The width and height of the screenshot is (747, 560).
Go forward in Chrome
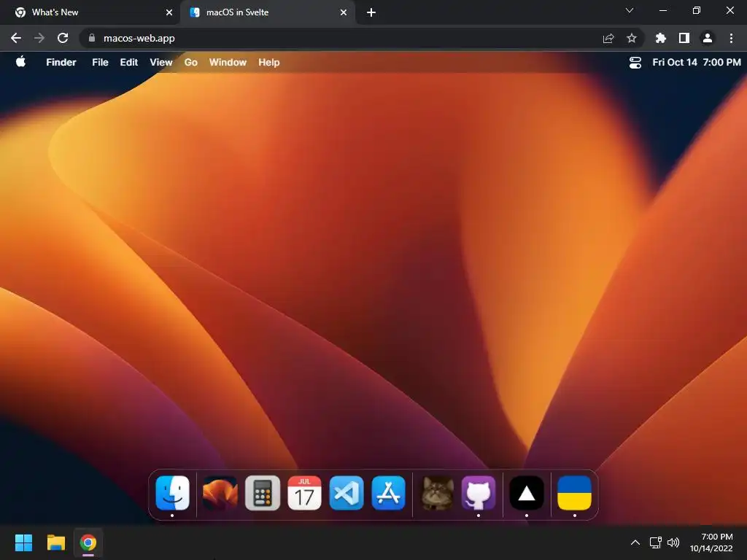tap(39, 38)
